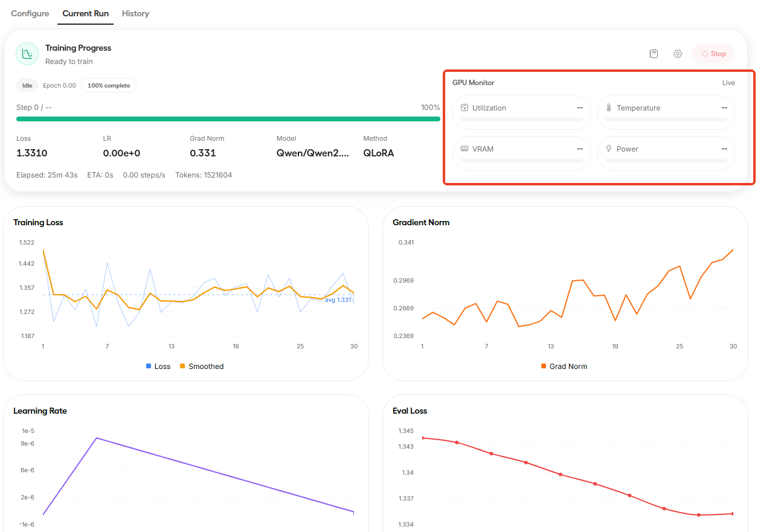Switch to the Configure tab
The width and height of the screenshot is (778, 532).
30,13
